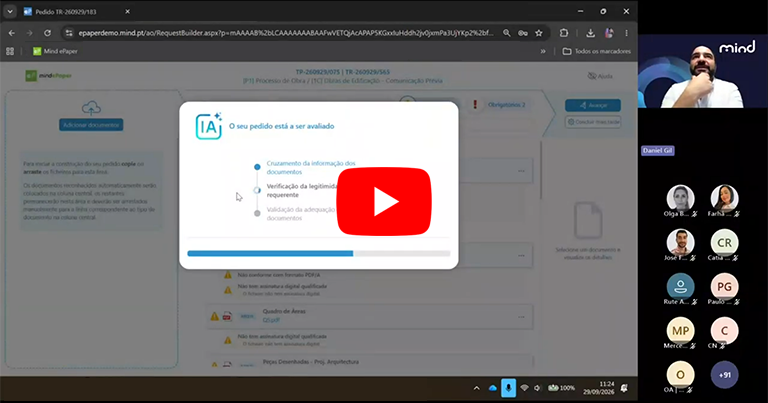Click the Quadro de Áreas document title
This screenshot has width=768, height=403.
(284, 311)
